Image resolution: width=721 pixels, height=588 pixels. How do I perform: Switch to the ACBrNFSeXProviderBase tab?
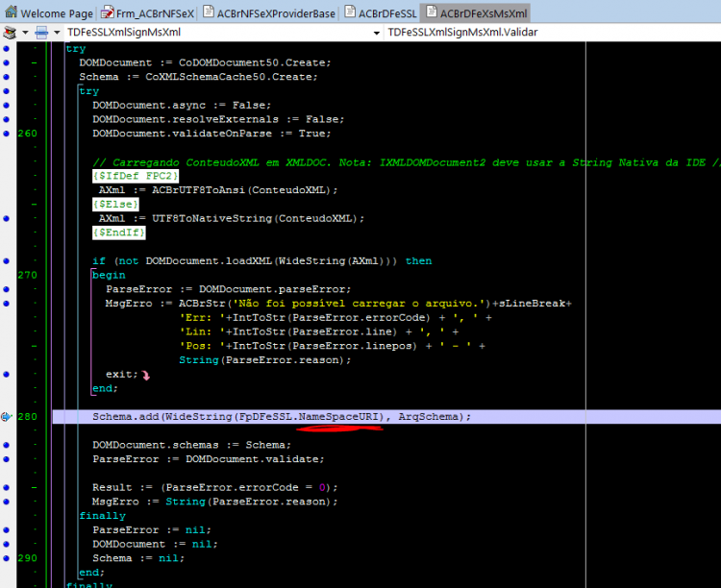(269, 12)
